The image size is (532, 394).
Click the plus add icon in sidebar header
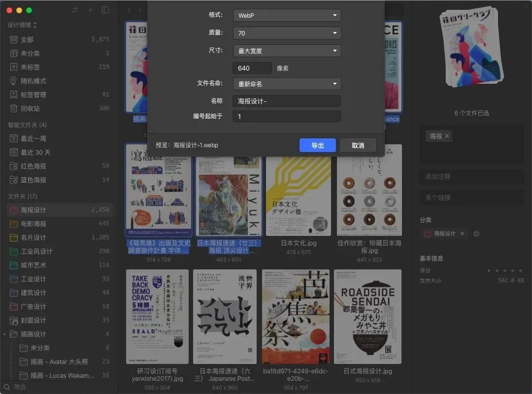[x=90, y=10]
